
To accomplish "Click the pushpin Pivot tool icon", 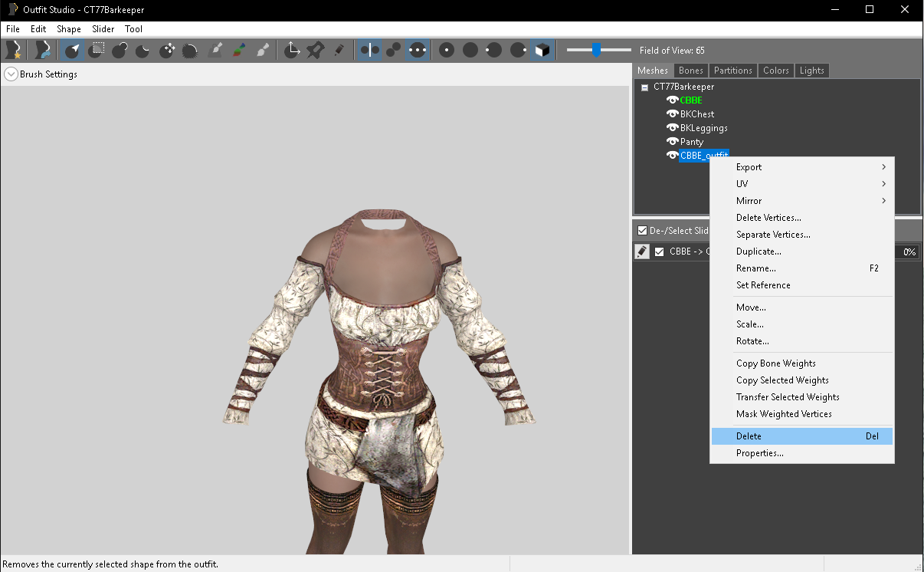I will (315, 51).
